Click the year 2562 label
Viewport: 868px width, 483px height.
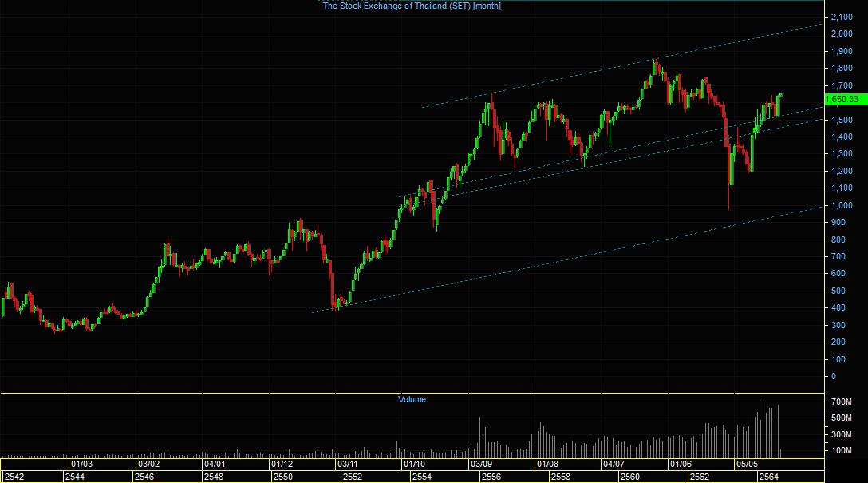coord(699,477)
